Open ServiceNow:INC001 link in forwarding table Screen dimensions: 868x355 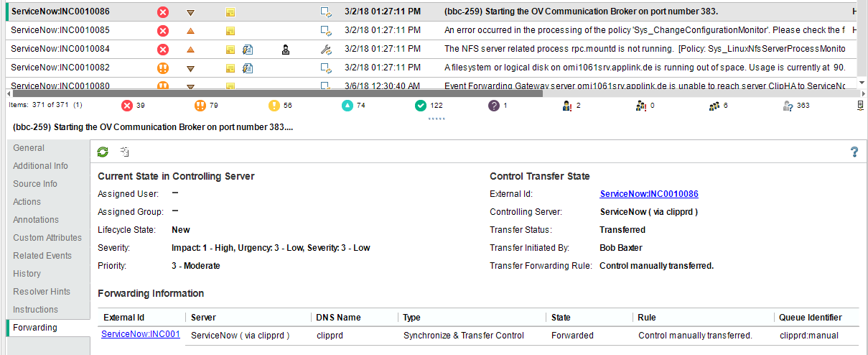(x=141, y=334)
